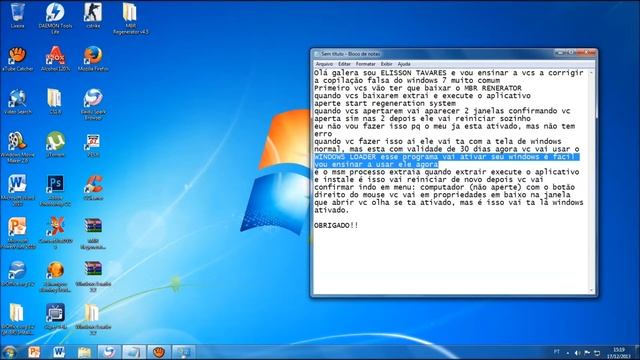Viewport: 640px width, 360px height.
Task: Open the Editar menu in Notepad
Action: pos(344,64)
